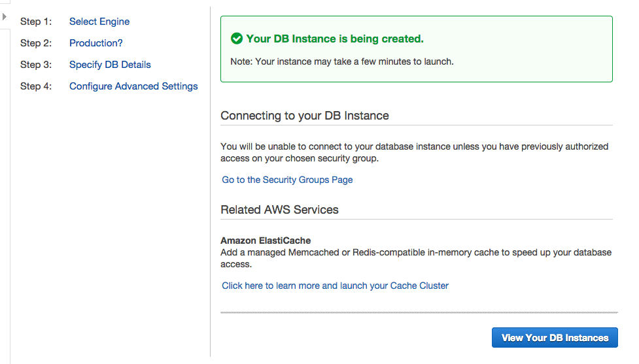The image size is (639, 364).
Task: Click the note about instance launch time
Action: (342, 61)
